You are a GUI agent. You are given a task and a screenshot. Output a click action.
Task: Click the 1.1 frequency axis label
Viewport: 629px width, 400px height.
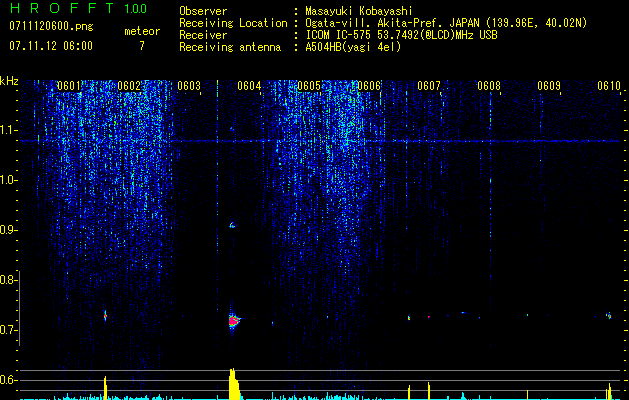pyautogui.click(x=9, y=130)
